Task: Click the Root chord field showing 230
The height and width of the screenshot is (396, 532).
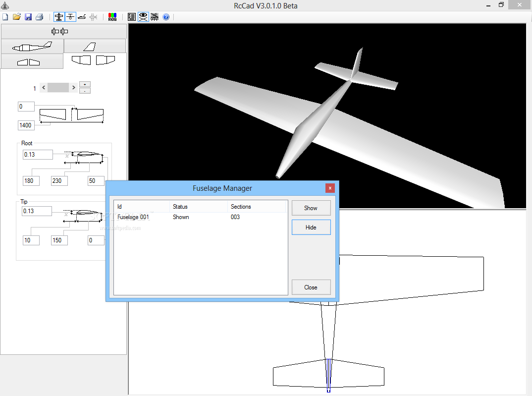Action: pos(59,181)
